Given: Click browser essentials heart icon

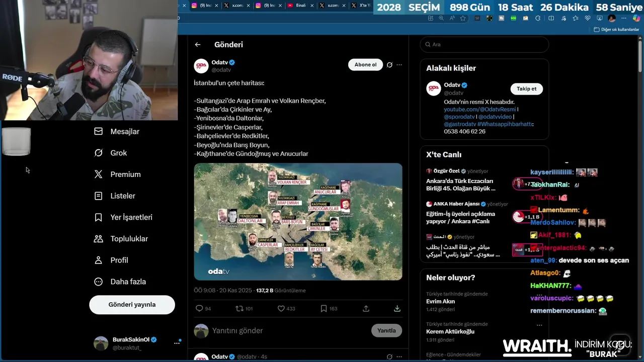Looking at the screenshot, I should pos(587,18).
